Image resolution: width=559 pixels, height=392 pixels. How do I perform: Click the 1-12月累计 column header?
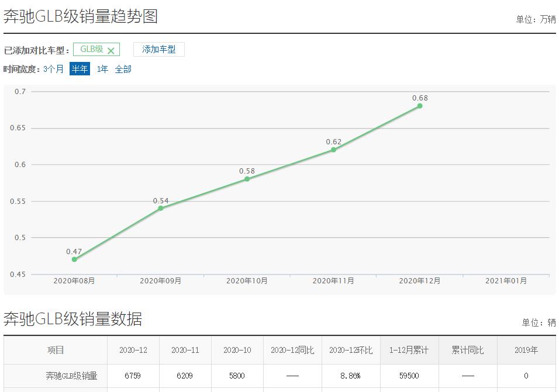[409, 350]
